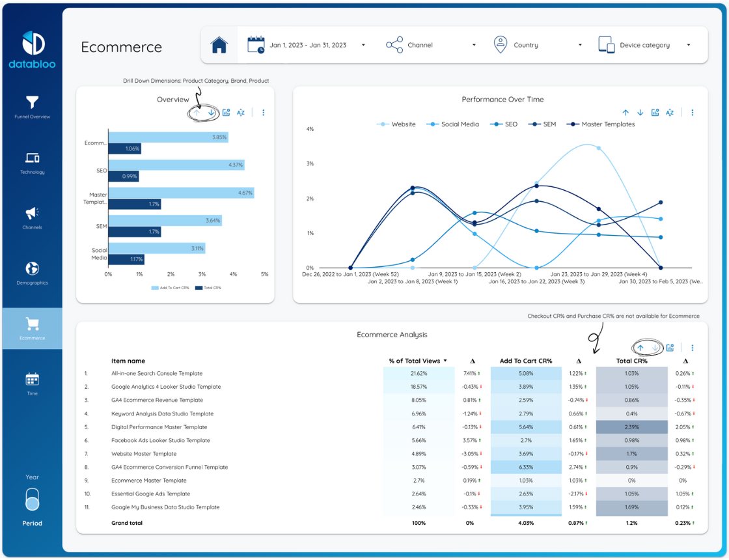Click the Social Media legend entry
Screen dimensions: 729x560
(453, 124)
